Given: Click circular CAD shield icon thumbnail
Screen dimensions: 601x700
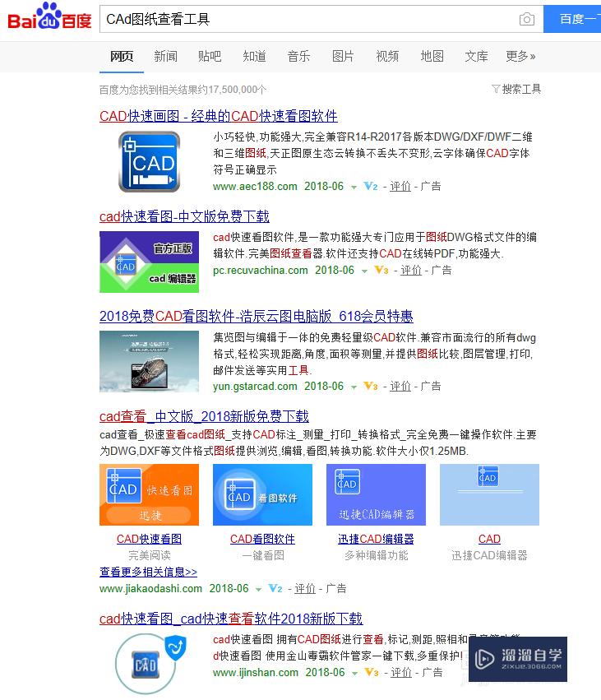Looking at the screenshot, I should pos(149,665).
